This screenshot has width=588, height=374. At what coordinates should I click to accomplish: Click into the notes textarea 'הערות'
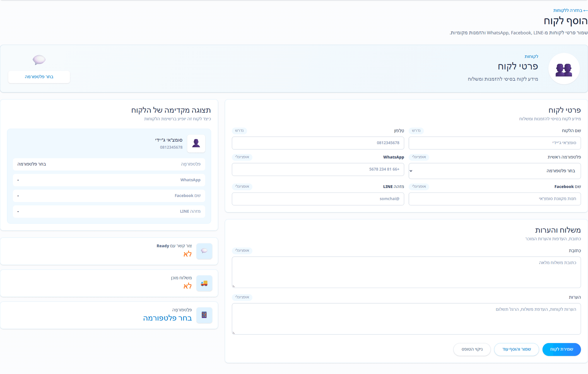(406, 319)
